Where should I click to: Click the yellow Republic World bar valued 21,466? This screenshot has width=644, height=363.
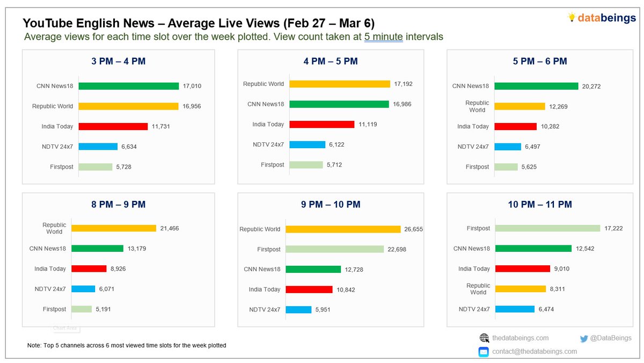pyautogui.click(x=114, y=228)
